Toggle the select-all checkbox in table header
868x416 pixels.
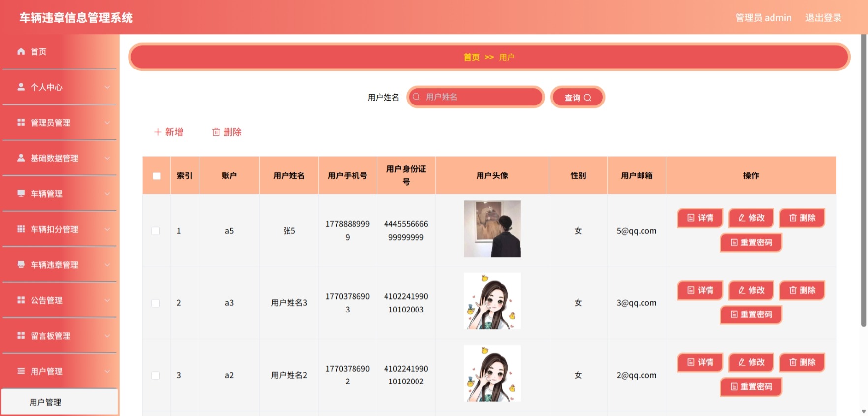[157, 176]
